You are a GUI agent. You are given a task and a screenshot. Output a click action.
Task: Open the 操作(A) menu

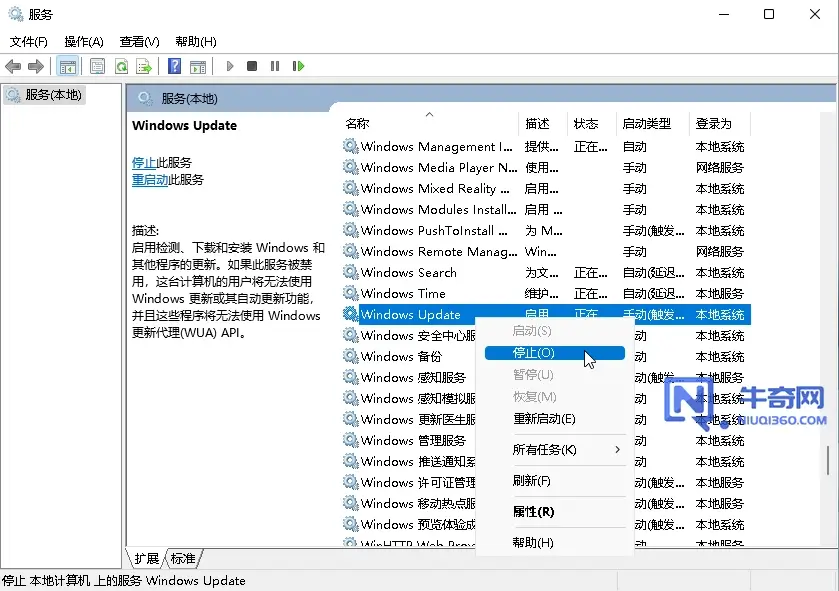coord(84,41)
